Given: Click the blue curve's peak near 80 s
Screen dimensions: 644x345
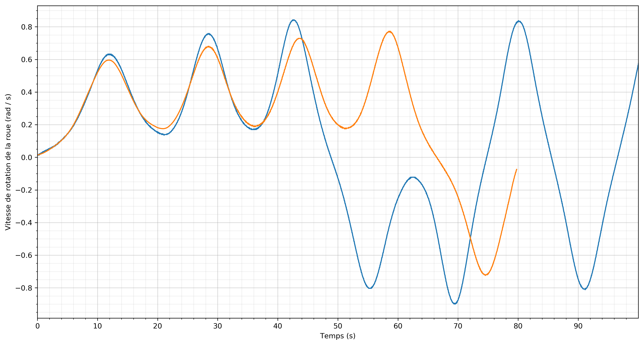Looking at the screenshot, I should (x=519, y=21).
